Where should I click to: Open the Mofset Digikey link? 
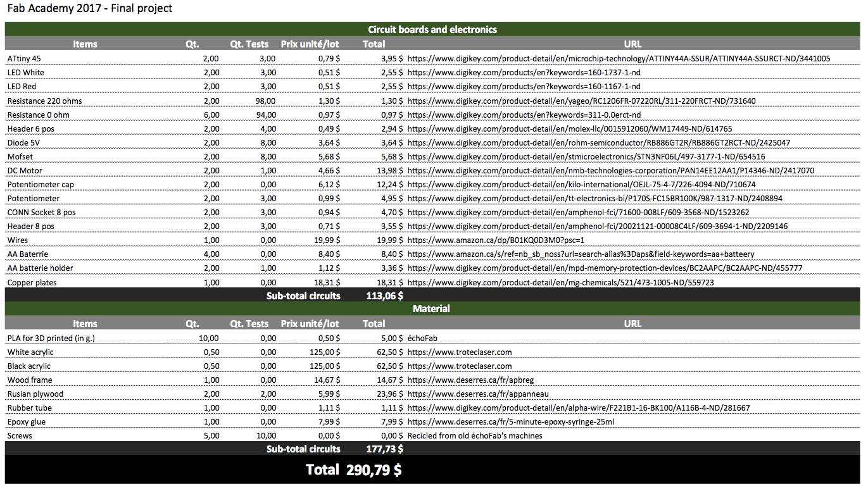tap(586, 157)
